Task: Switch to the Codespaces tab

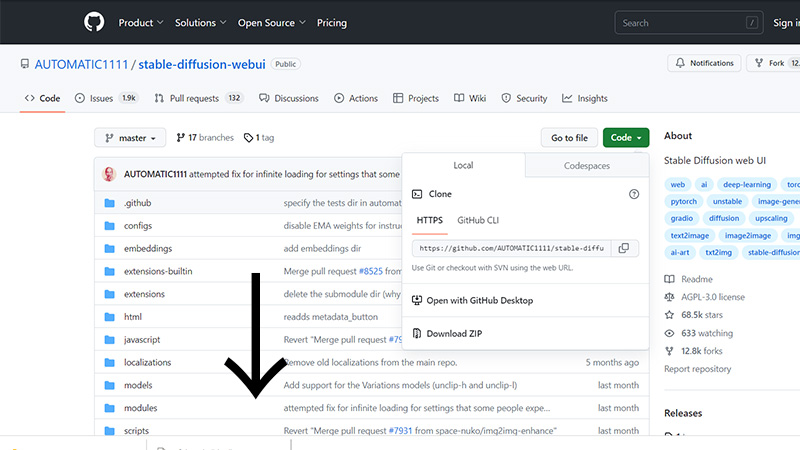Action: point(587,165)
